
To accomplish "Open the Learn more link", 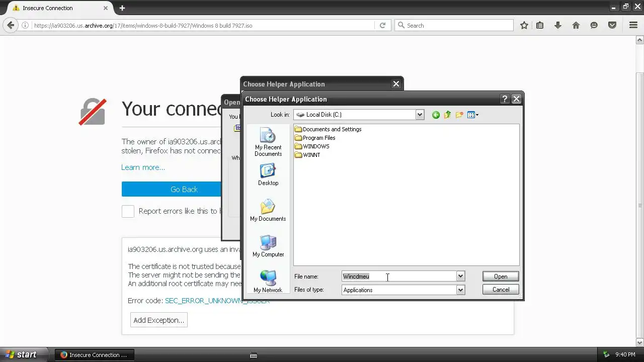I will tap(143, 167).
